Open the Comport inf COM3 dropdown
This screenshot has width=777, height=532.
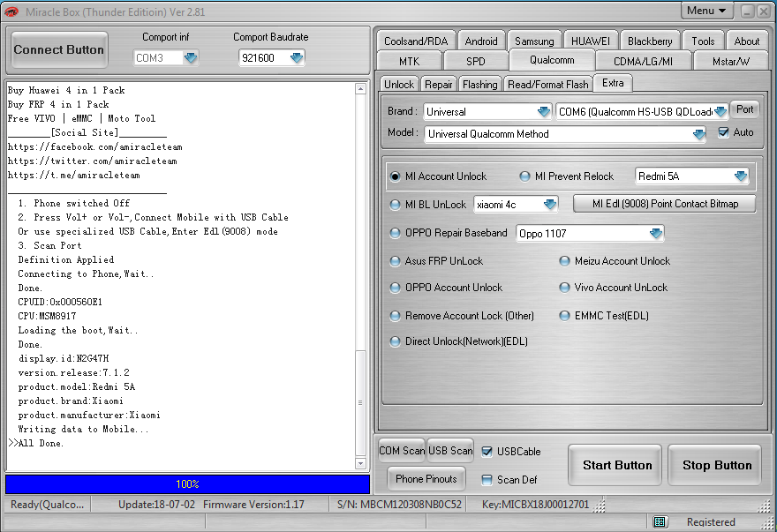pyautogui.click(x=191, y=58)
